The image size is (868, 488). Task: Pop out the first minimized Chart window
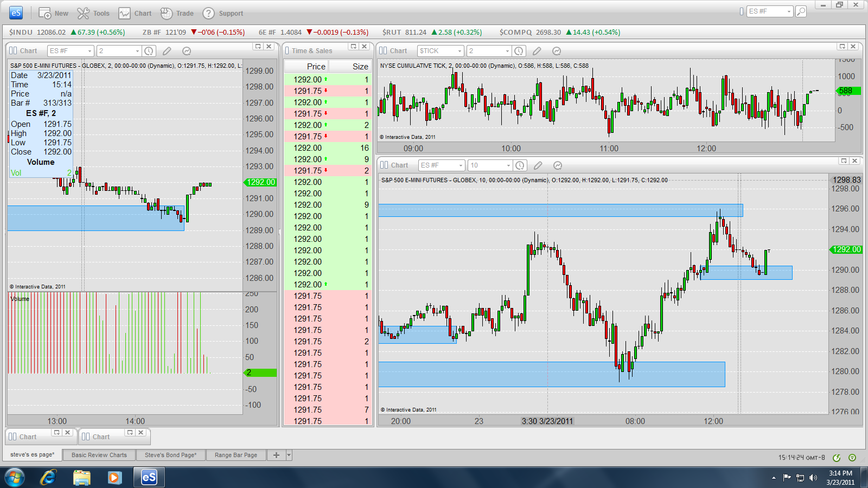click(x=57, y=433)
